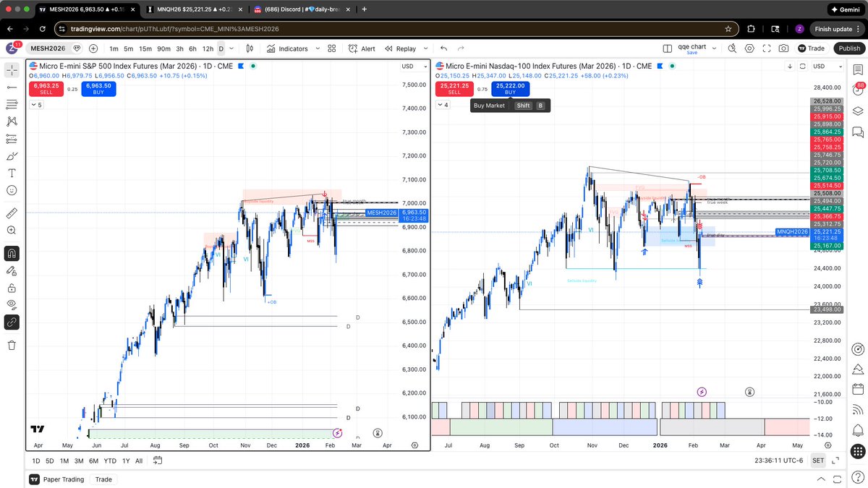
Task: Open indicator templates grid icon
Action: pyautogui.click(x=332, y=48)
